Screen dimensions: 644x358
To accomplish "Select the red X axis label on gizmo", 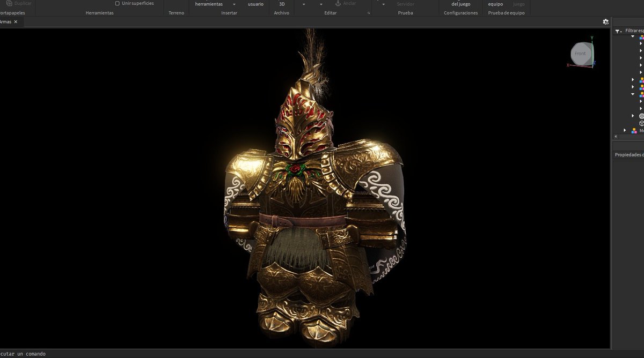I will [x=568, y=65].
